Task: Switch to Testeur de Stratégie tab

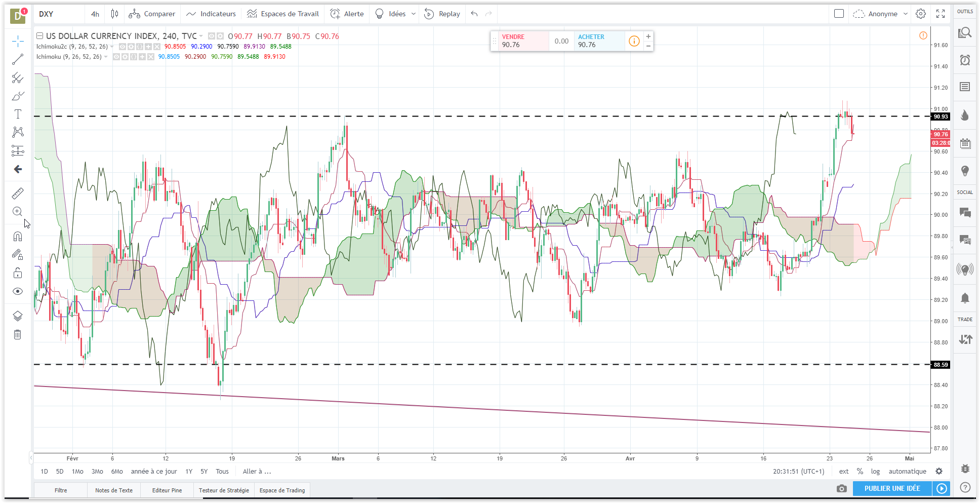Action: pyautogui.click(x=224, y=490)
